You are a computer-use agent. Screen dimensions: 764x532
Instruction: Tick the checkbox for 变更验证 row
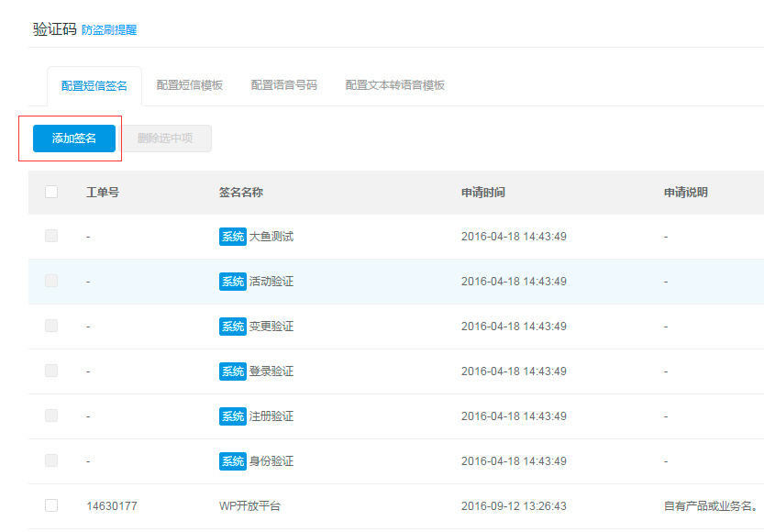click(x=51, y=326)
